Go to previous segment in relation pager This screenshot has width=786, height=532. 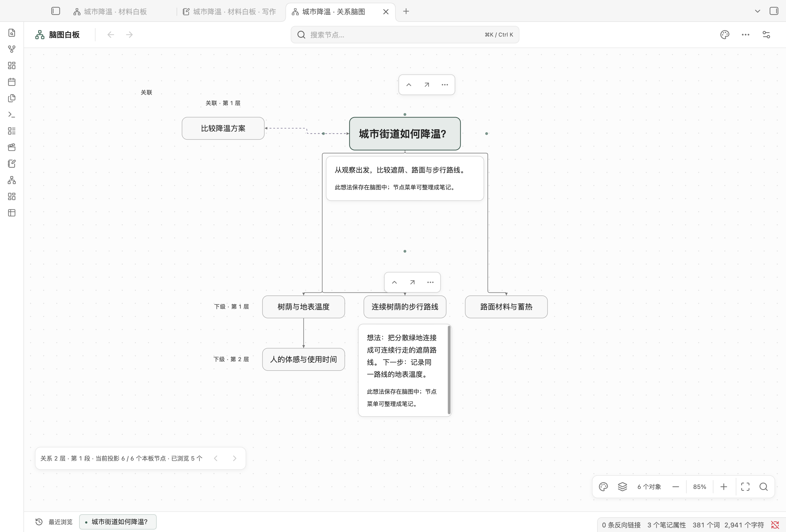[x=216, y=458]
